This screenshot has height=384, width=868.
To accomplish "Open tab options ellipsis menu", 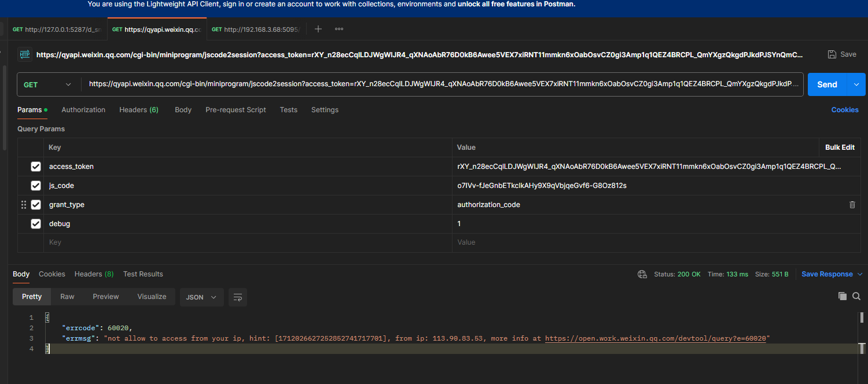I will [339, 29].
